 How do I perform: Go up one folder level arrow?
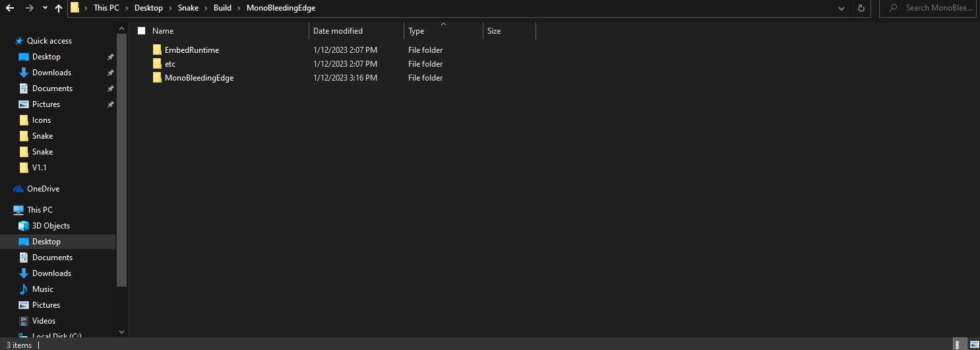click(x=59, y=8)
